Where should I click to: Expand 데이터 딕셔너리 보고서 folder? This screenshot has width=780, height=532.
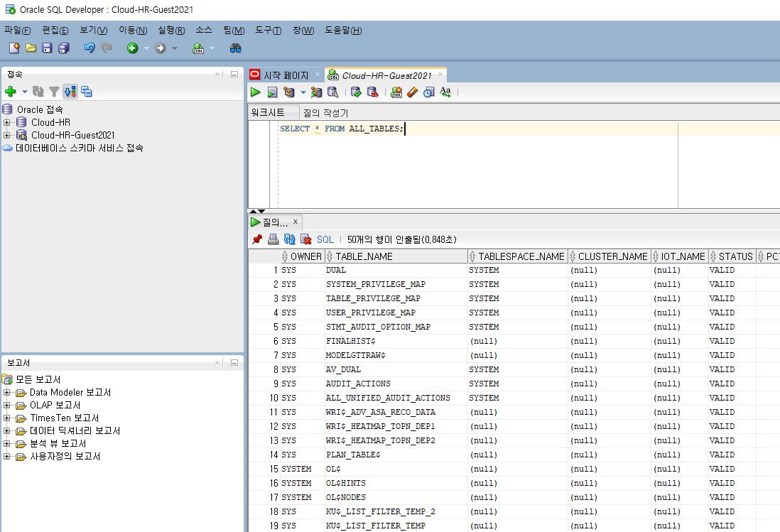[7, 430]
